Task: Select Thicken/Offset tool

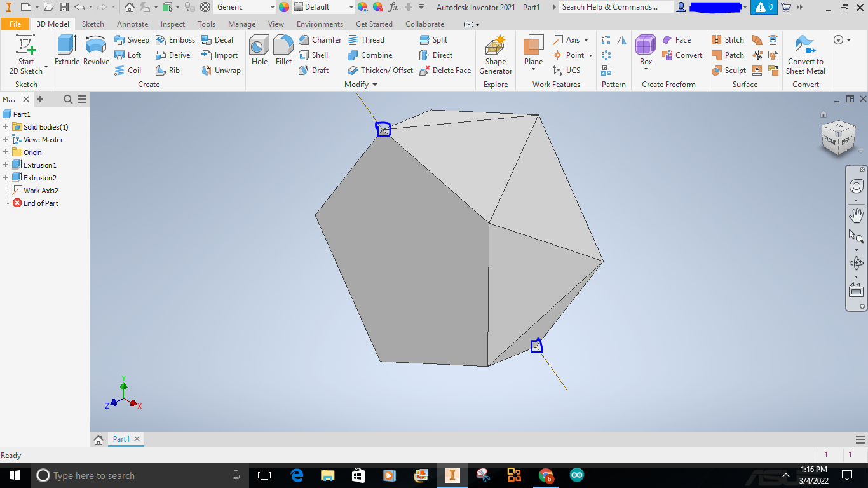Action: tap(380, 70)
